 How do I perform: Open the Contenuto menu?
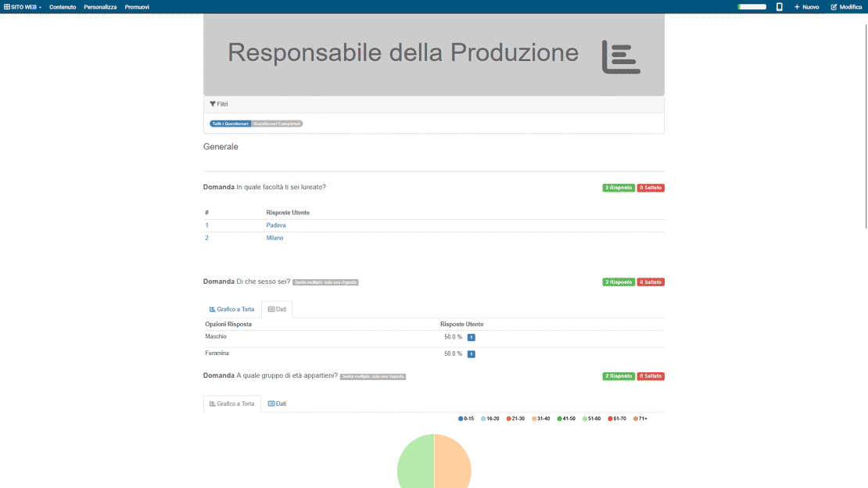[63, 7]
